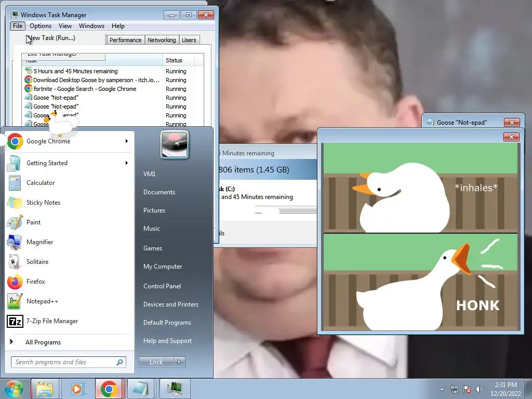532x399 pixels.
Task: Open VM1 user folder
Action: tap(149, 174)
